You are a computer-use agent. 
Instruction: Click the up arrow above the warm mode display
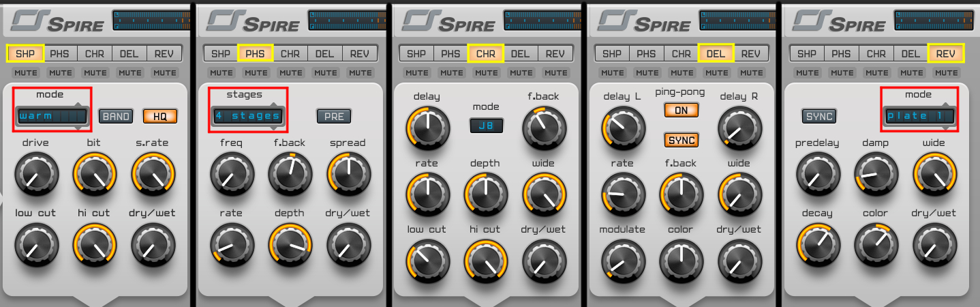(x=79, y=104)
